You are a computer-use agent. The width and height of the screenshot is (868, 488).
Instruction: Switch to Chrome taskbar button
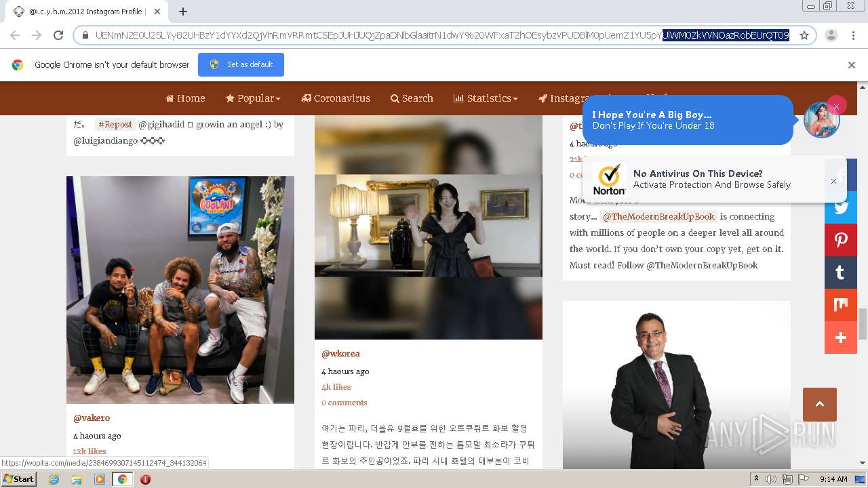coord(122,479)
